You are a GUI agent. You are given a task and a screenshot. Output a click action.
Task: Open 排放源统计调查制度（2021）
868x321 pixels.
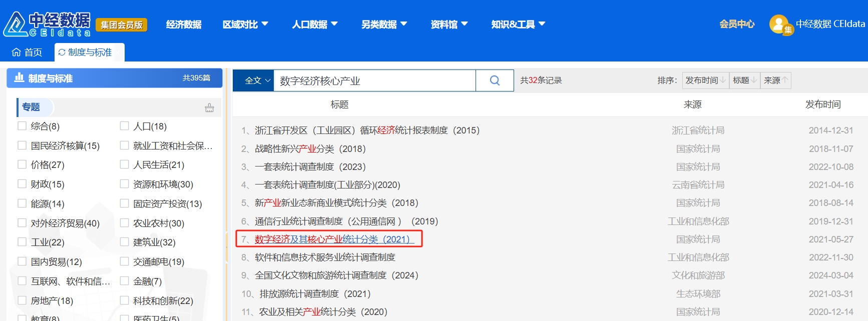tap(315, 293)
